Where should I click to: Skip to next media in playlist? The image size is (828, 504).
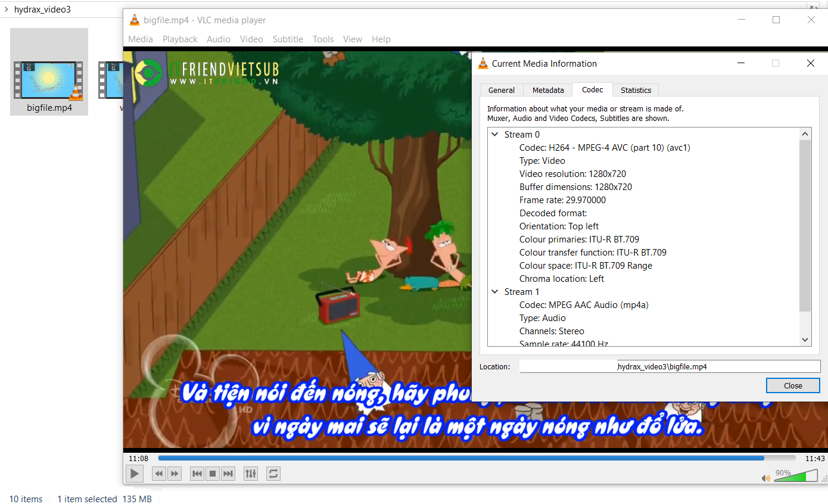(228, 474)
